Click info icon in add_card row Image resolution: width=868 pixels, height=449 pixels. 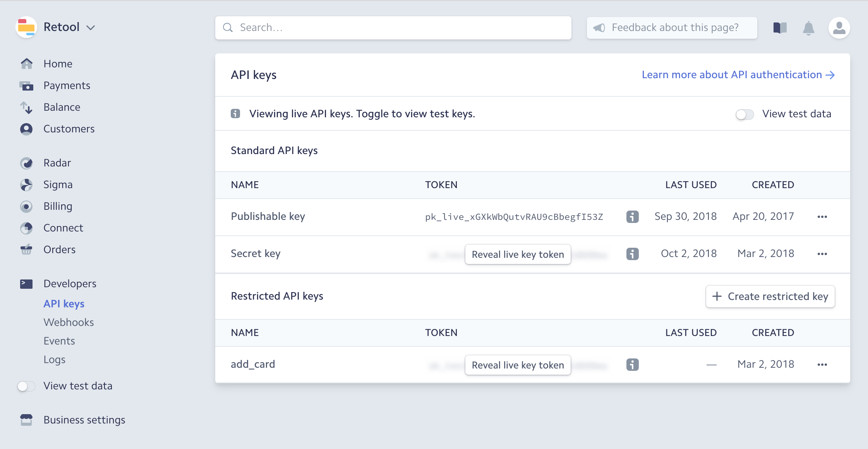click(x=632, y=364)
